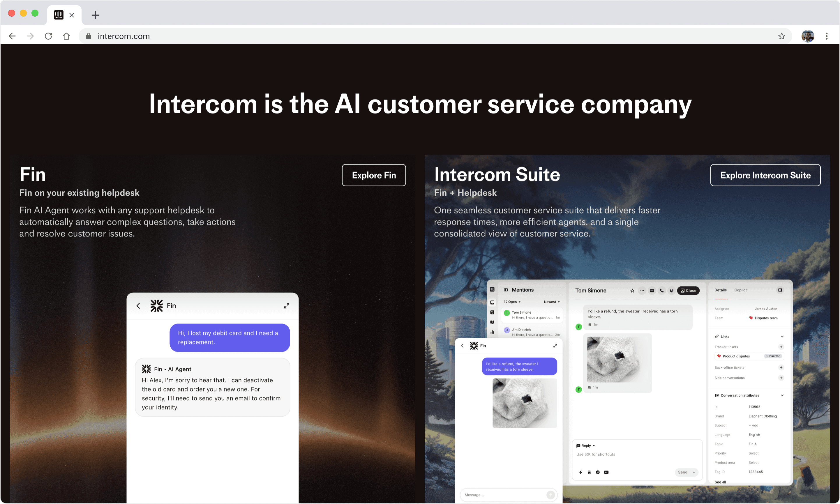Click the assignee James Austen

click(x=766, y=309)
